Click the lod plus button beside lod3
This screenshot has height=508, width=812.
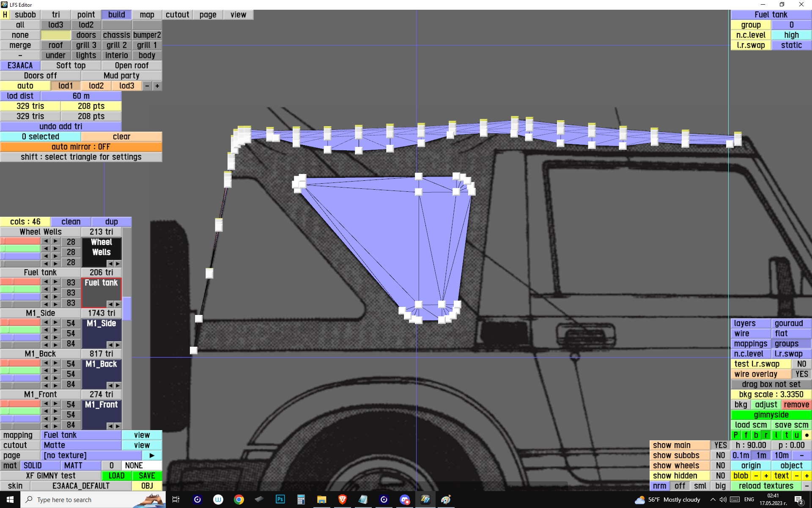pyautogui.click(x=157, y=86)
